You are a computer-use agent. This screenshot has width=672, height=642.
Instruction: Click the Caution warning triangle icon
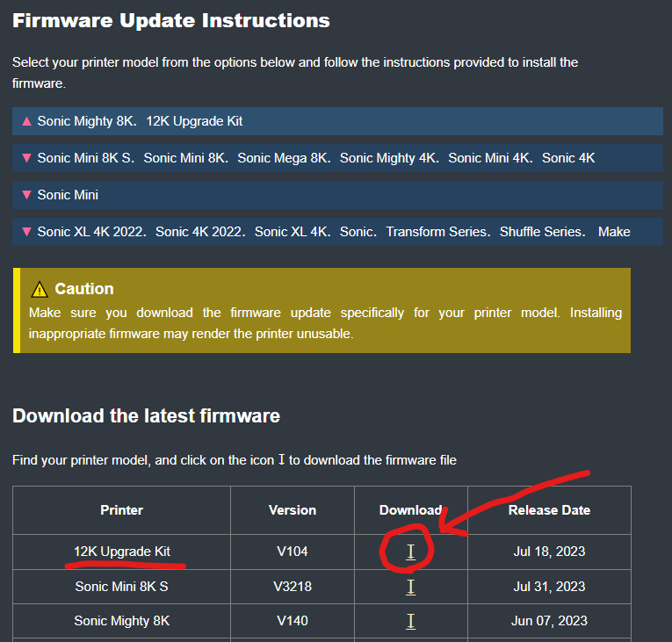[40, 289]
